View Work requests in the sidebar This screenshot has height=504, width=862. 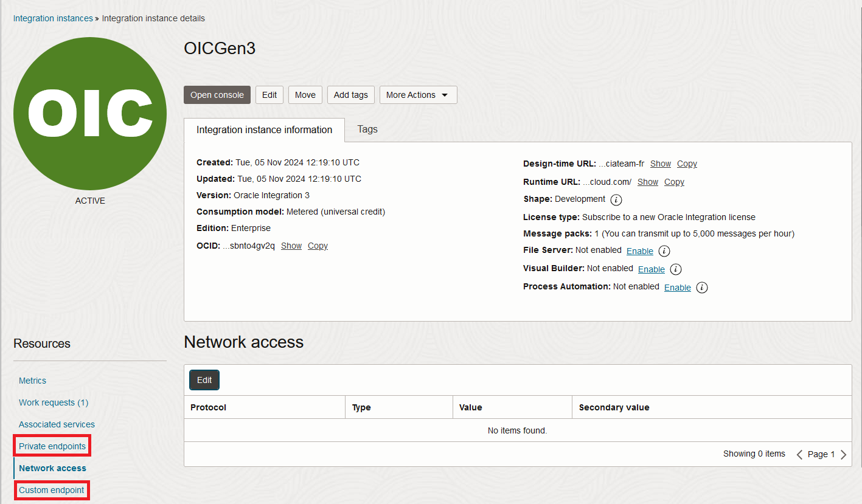[54, 402]
